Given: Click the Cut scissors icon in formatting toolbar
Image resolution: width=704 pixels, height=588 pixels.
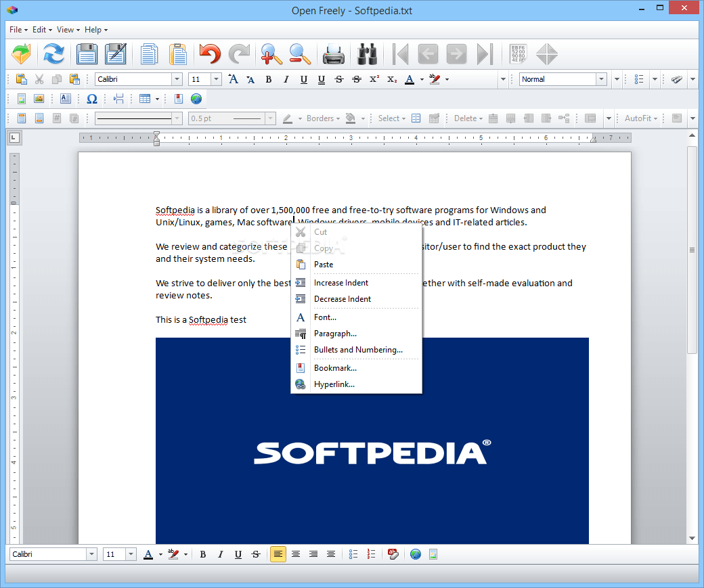Looking at the screenshot, I should (39, 79).
